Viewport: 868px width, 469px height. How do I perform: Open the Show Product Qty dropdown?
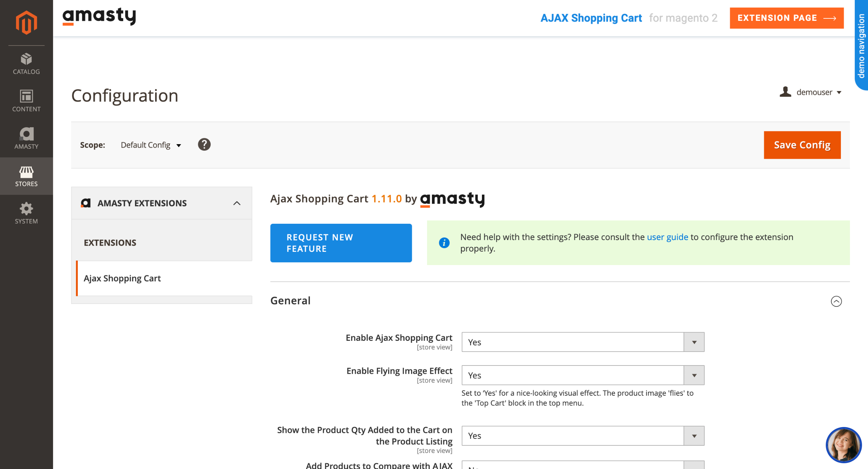583,436
